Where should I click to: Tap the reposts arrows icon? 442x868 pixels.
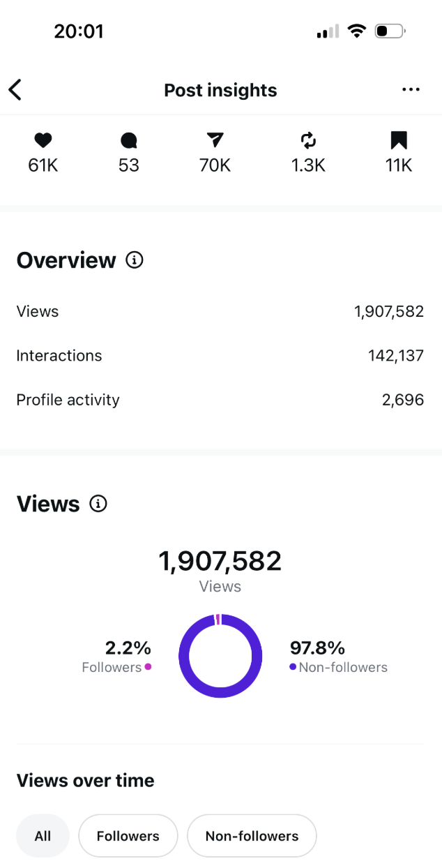pos(308,141)
